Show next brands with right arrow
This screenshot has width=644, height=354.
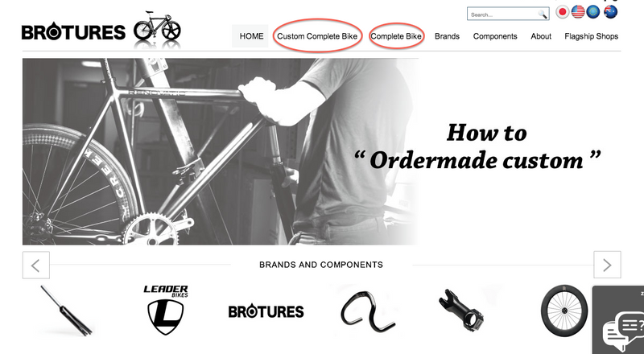pos(607,265)
